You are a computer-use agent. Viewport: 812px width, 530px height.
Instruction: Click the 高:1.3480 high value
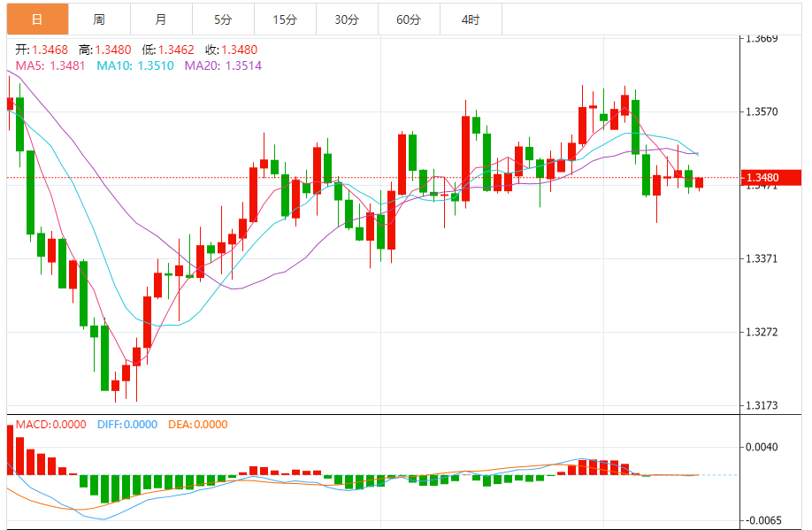(x=105, y=50)
